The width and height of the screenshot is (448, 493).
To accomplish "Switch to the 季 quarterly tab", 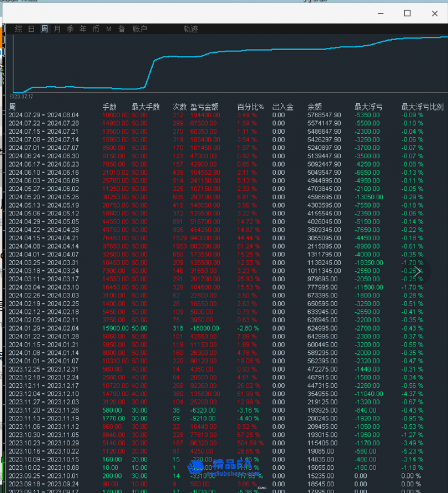I will coord(70,29).
